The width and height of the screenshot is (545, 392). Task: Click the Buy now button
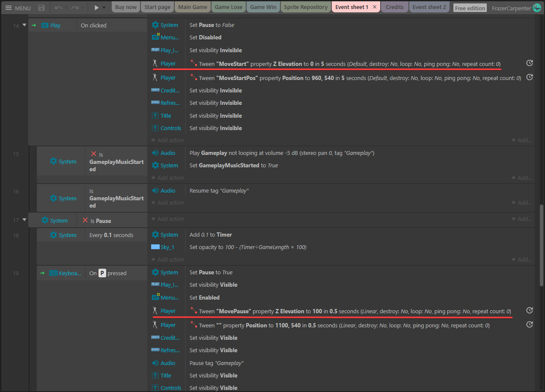(126, 7)
